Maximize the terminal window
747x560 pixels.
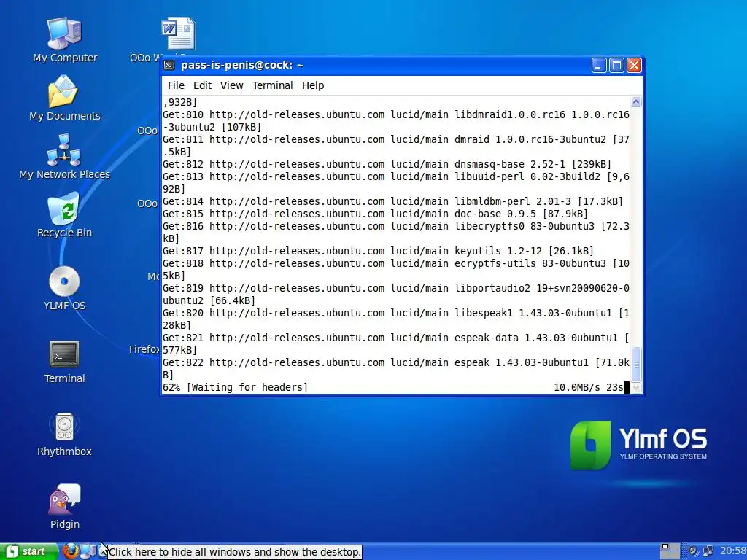tap(616, 65)
